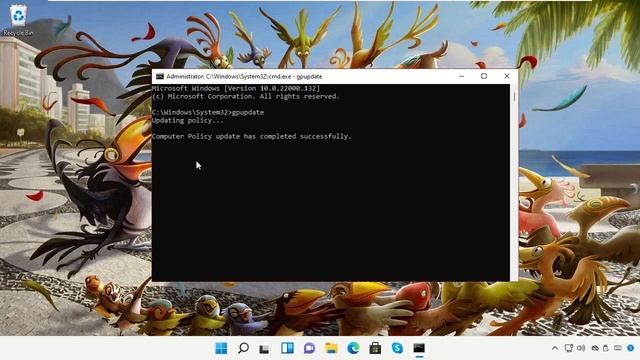Open the network tray icon
640x360 pixels.
[569, 348]
